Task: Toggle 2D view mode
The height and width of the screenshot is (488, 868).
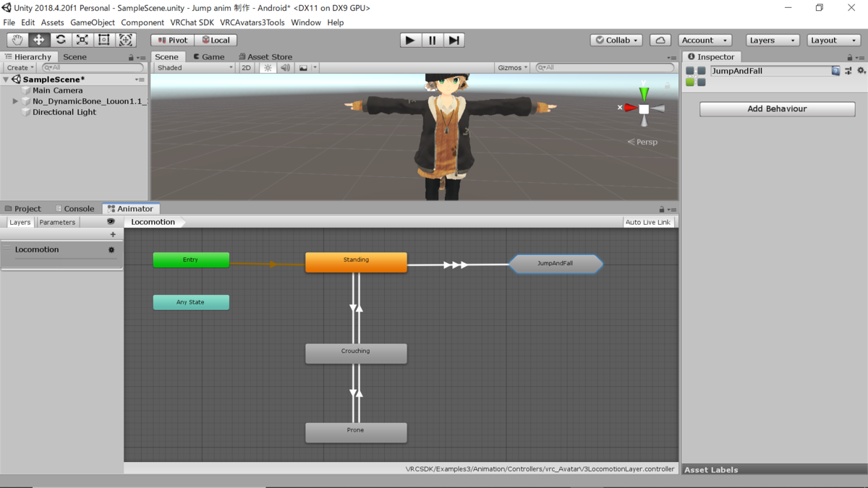Action: [x=246, y=67]
